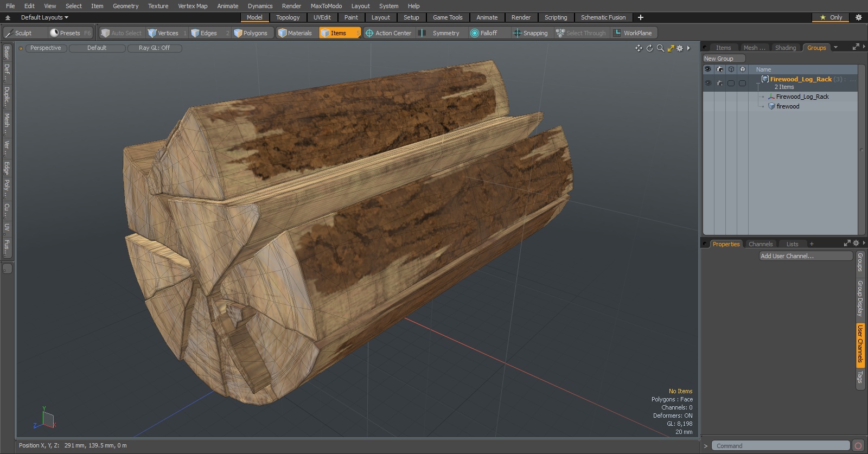Viewport: 868px width, 454px height.
Task: Open Action Center options
Action: click(388, 33)
